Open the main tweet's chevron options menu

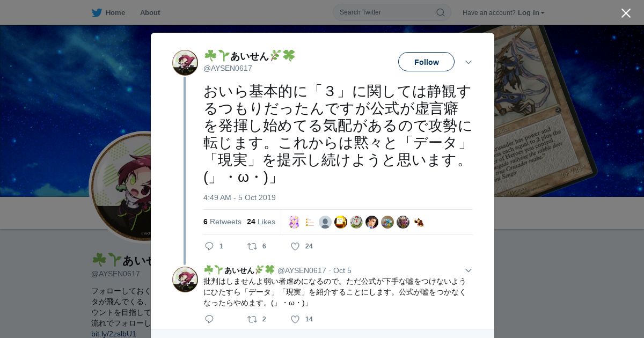coord(469,62)
